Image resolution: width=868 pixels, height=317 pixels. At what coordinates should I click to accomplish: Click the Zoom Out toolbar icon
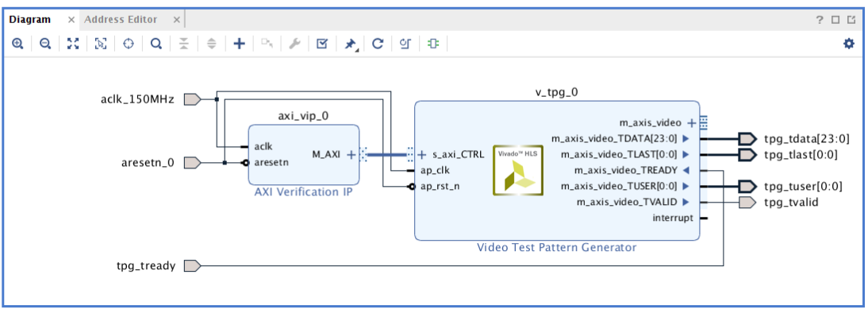45,44
